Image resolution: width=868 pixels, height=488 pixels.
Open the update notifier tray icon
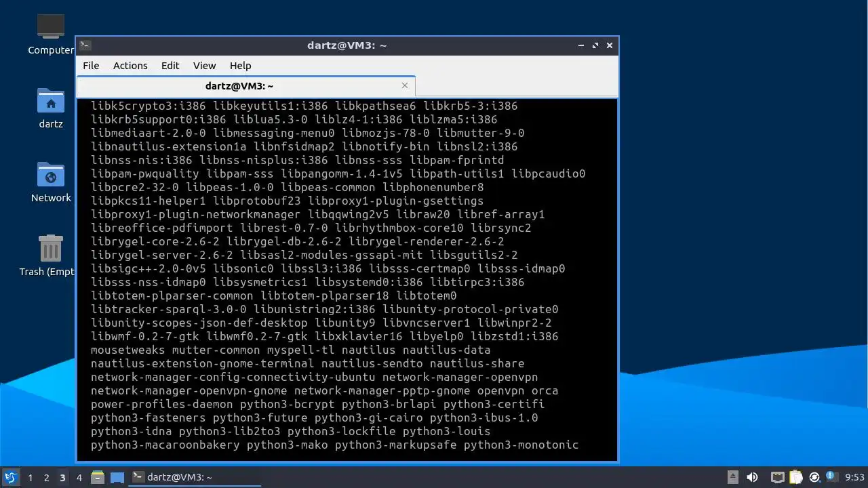[x=814, y=477]
